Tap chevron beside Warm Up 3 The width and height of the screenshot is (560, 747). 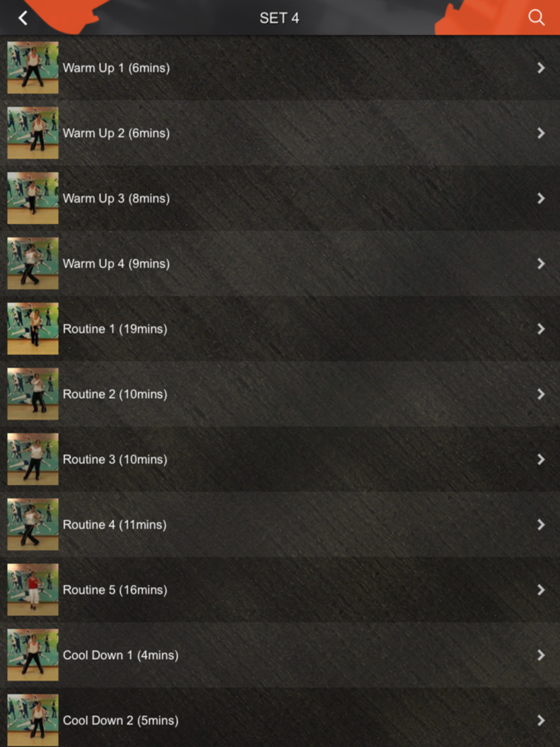[541, 198]
